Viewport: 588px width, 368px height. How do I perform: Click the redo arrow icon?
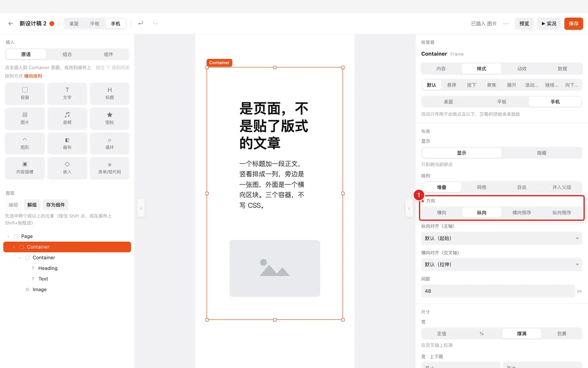155,23
